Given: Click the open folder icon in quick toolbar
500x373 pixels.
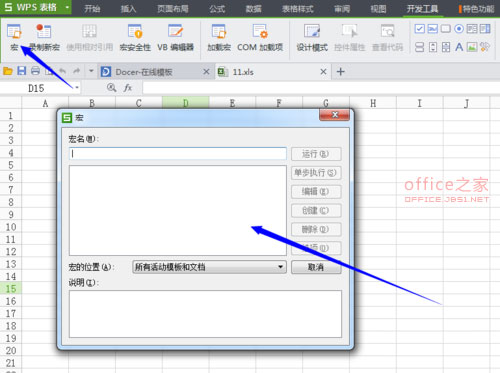Looking at the screenshot, I should tap(8, 71).
